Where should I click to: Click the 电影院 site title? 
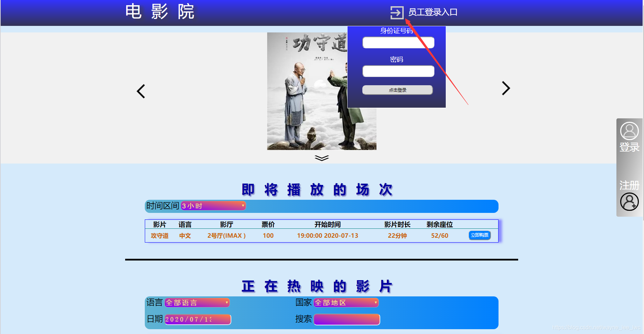click(x=160, y=11)
